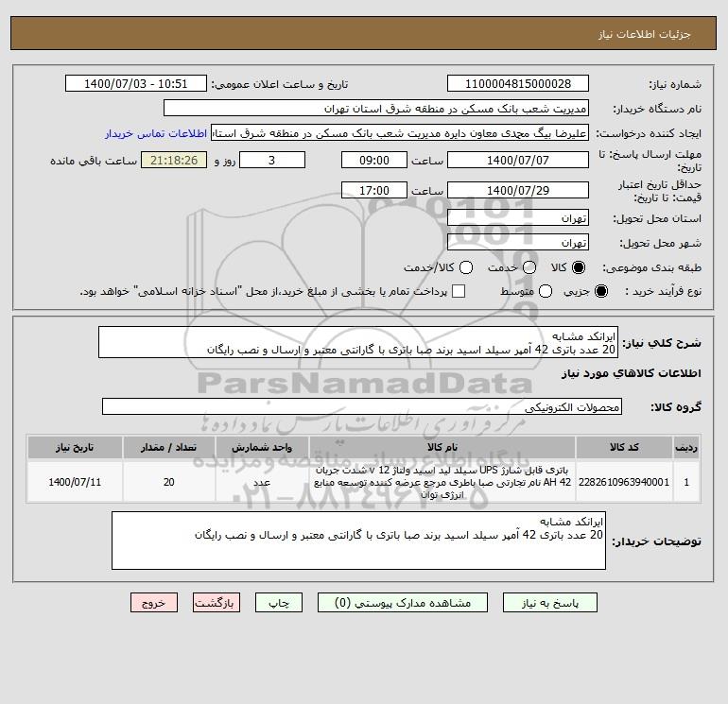The width and height of the screenshot is (728, 704).
Task: Click the response deadline date 1400/07/07
Action: [518, 160]
